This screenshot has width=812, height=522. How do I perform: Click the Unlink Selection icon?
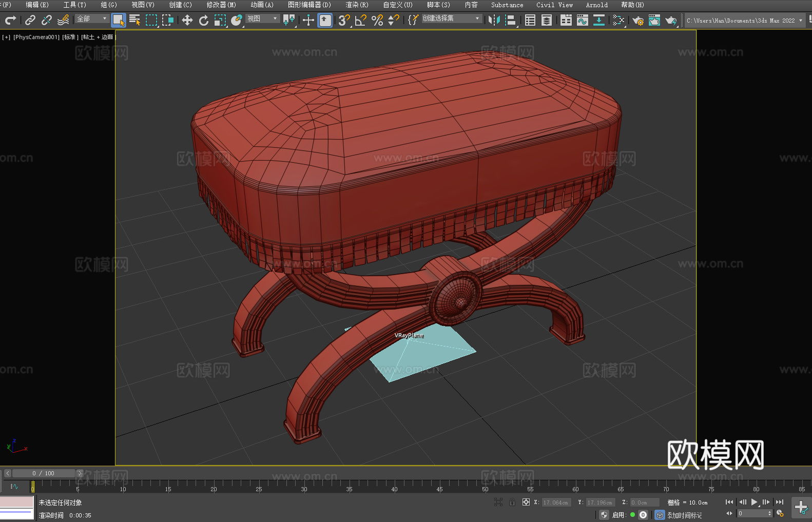click(x=47, y=20)
